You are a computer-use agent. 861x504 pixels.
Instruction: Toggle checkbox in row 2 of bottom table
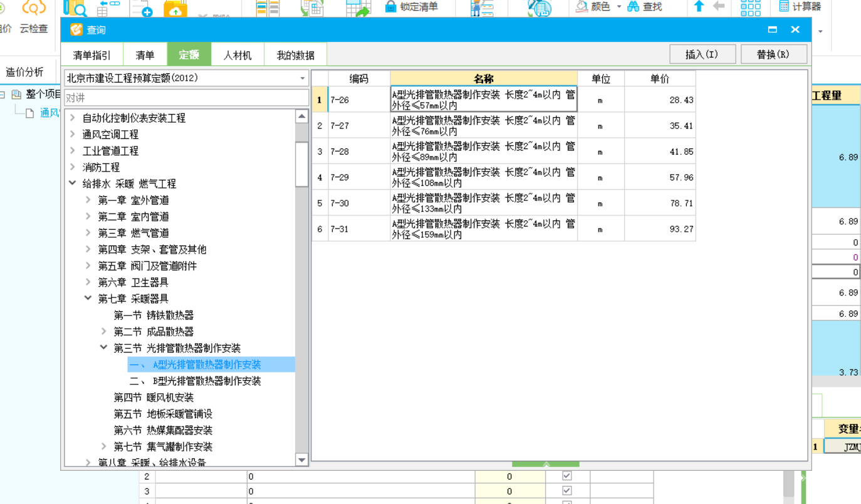point(567,476)
